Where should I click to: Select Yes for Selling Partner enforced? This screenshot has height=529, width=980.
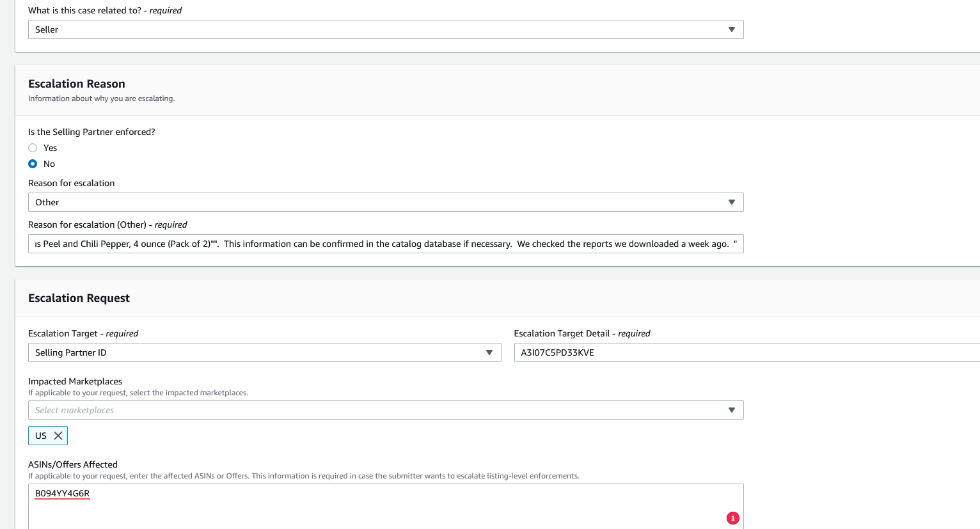click(x=33, y=148)
